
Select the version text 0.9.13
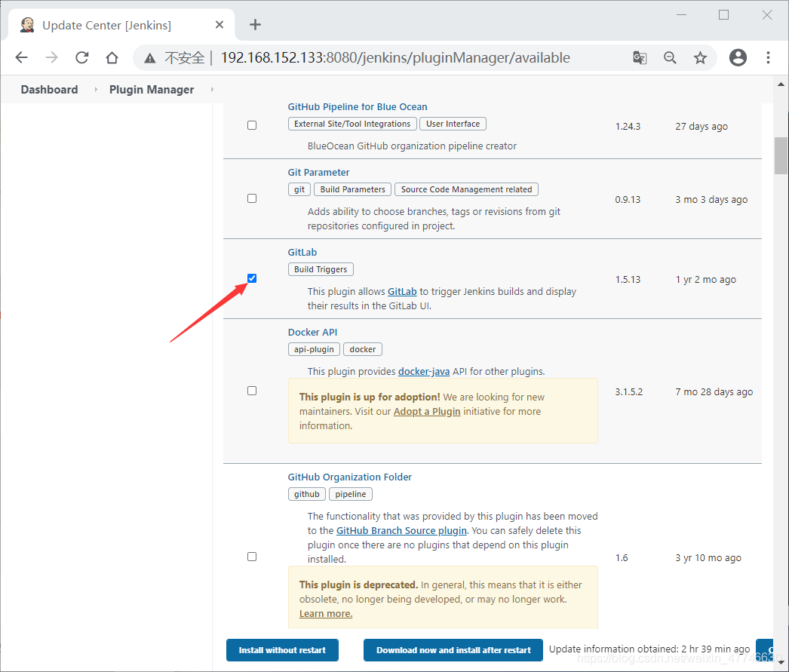click(628, 199)
